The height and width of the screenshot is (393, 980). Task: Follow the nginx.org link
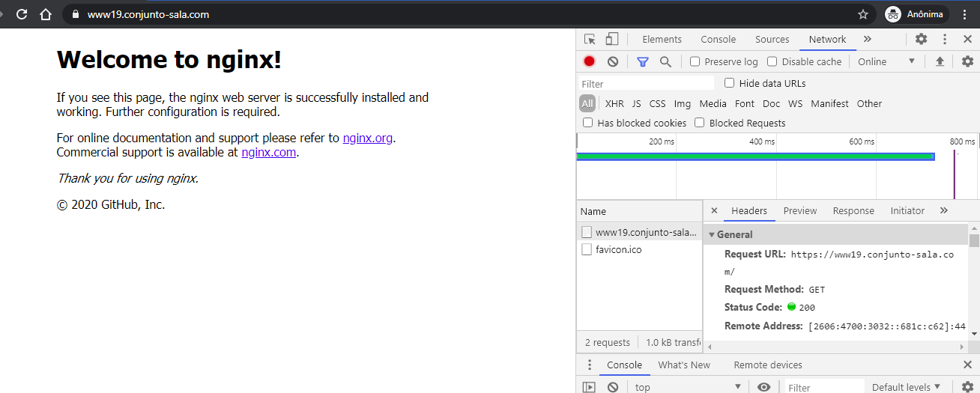[x=368, y=138]
